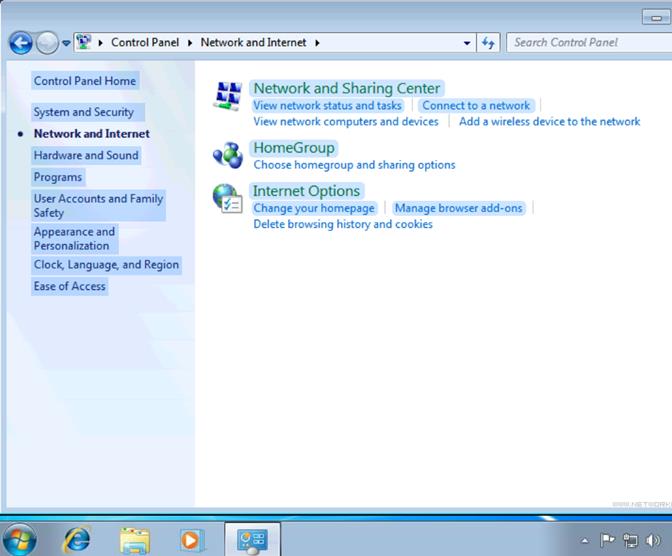Open Hardware and Sound category

click(86, 155)
